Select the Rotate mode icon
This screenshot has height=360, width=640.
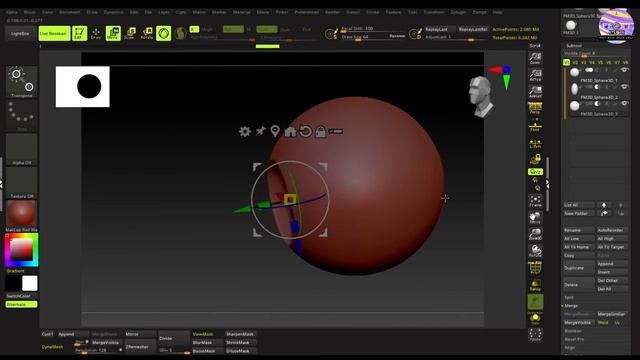tap(147, 33)
